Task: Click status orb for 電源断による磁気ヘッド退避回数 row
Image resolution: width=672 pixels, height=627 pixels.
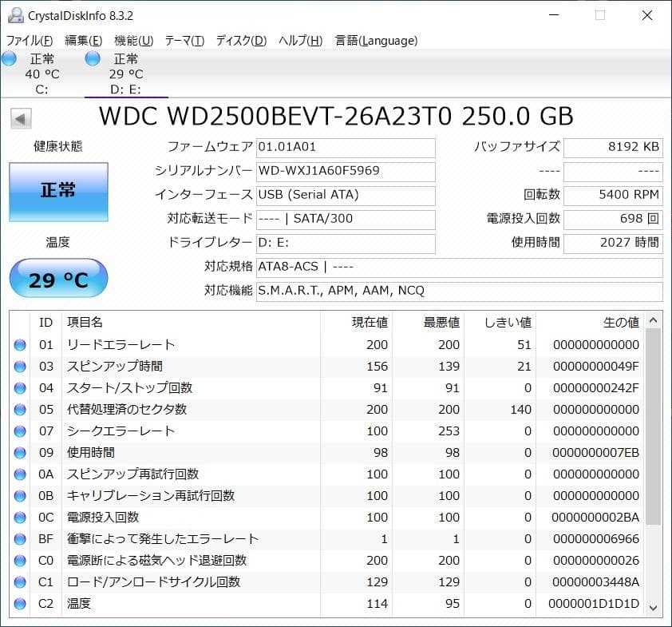Action: tap(20, 561)
